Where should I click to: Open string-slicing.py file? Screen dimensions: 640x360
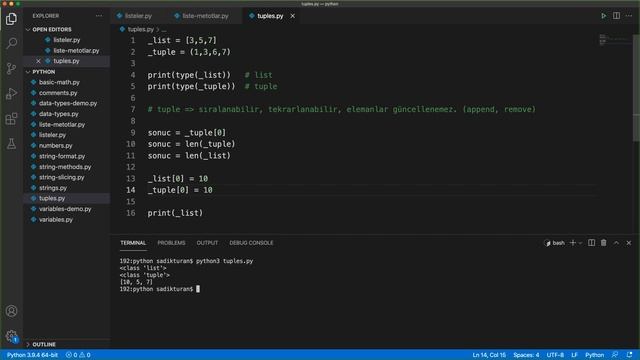[62, 178]
